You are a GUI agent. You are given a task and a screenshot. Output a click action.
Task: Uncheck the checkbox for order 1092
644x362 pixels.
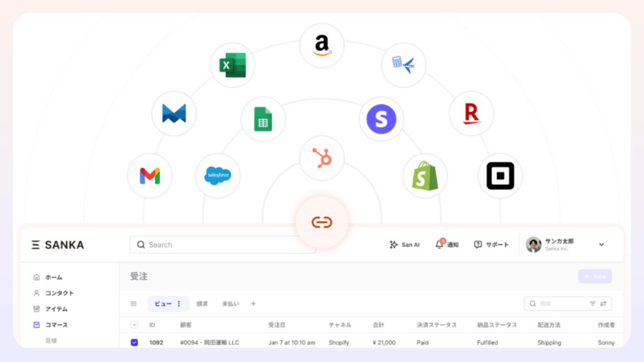(x=135, y=343)
